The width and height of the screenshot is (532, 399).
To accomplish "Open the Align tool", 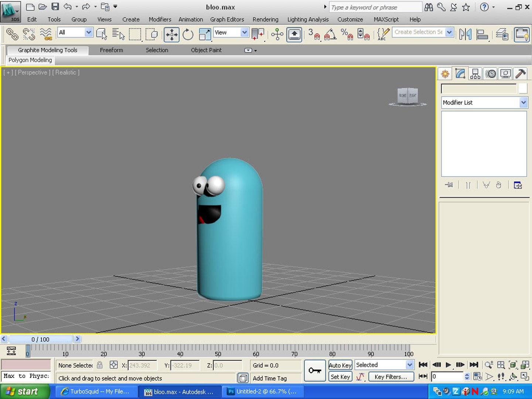I will pos(482,34).
